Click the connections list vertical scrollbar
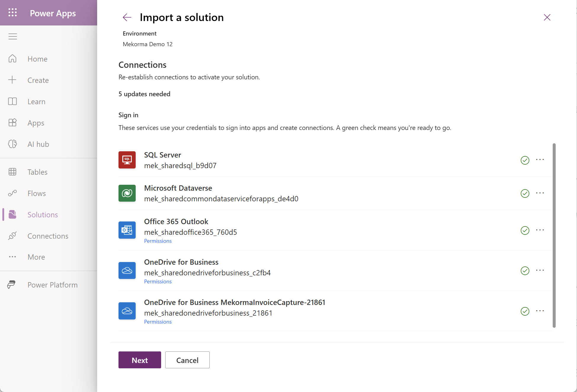 (x=554, y=235)
